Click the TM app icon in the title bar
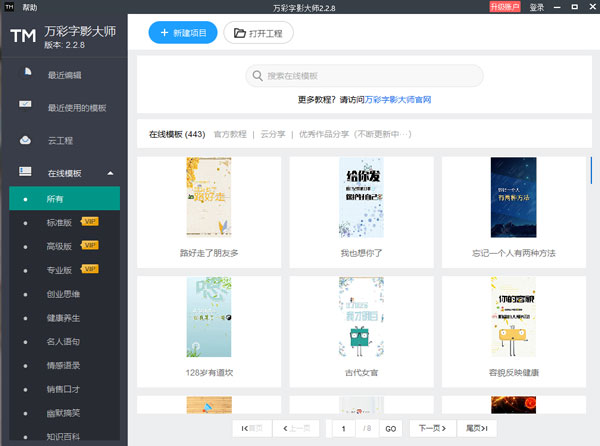The height and width of the screenshot is (446, 600). [9, 7]
